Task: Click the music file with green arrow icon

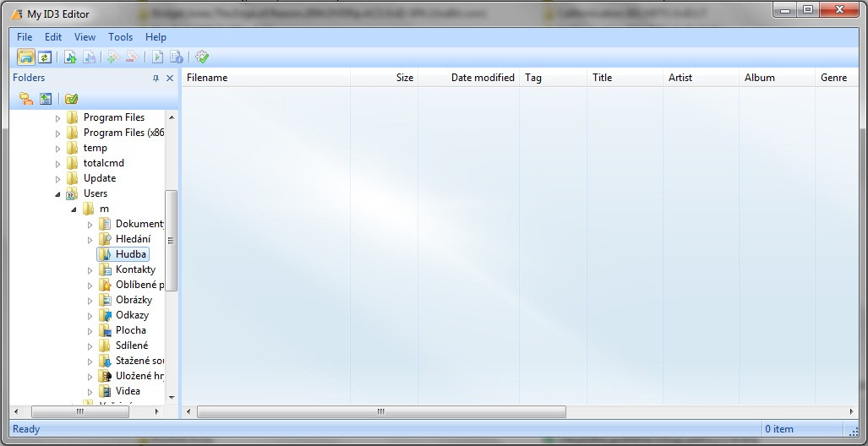Action: click(70, 57)
